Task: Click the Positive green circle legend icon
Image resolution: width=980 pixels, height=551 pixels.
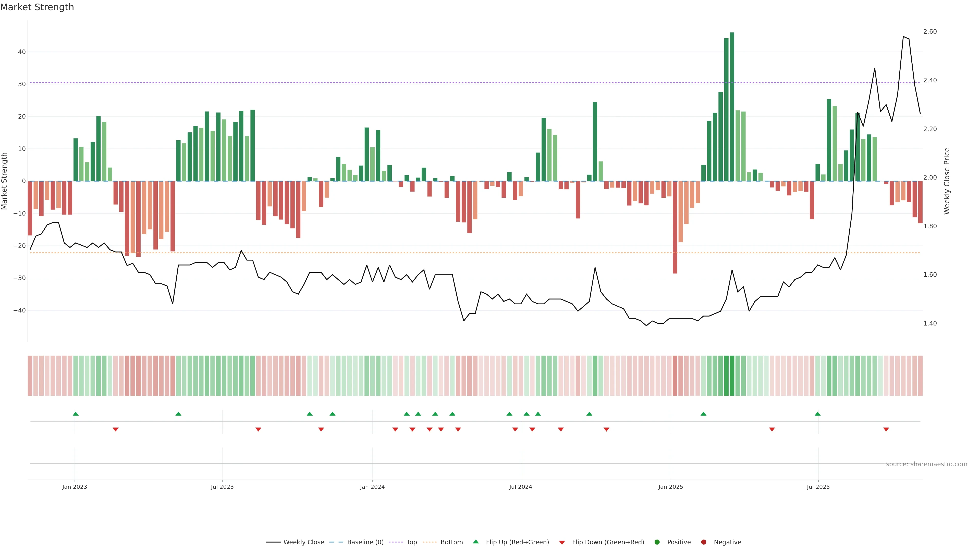Action: pyautogui.click(x=657, y=542)
